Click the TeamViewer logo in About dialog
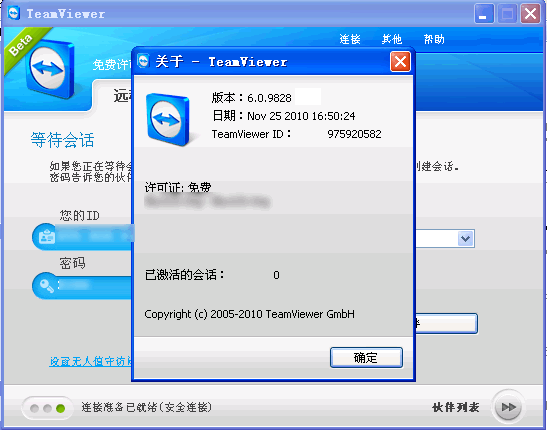 tap(168, 119)
